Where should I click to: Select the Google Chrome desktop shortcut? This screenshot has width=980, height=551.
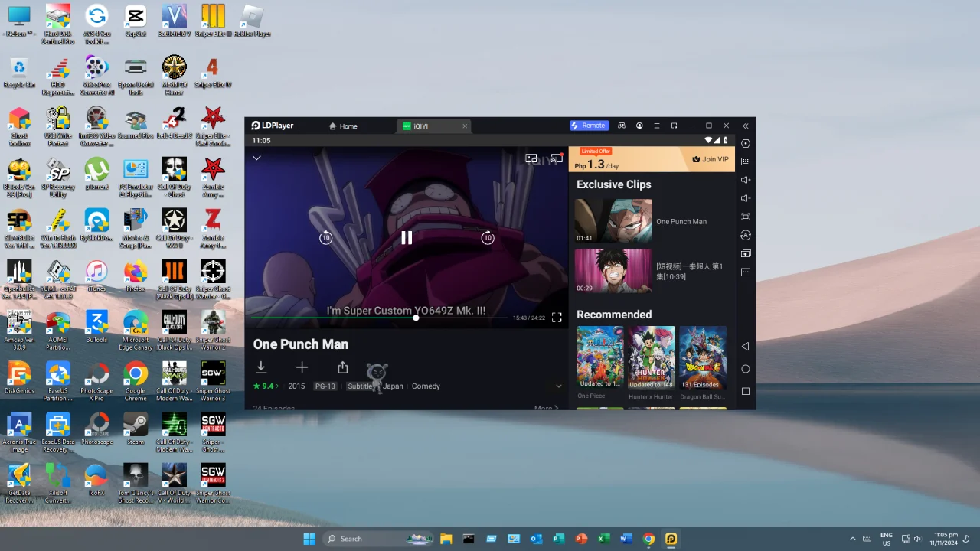(136, 380)
